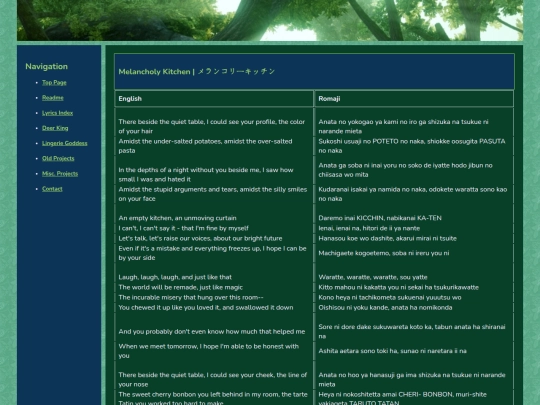Click the forest banner image
Screen dimensions: 540x405
pos(270,20)
